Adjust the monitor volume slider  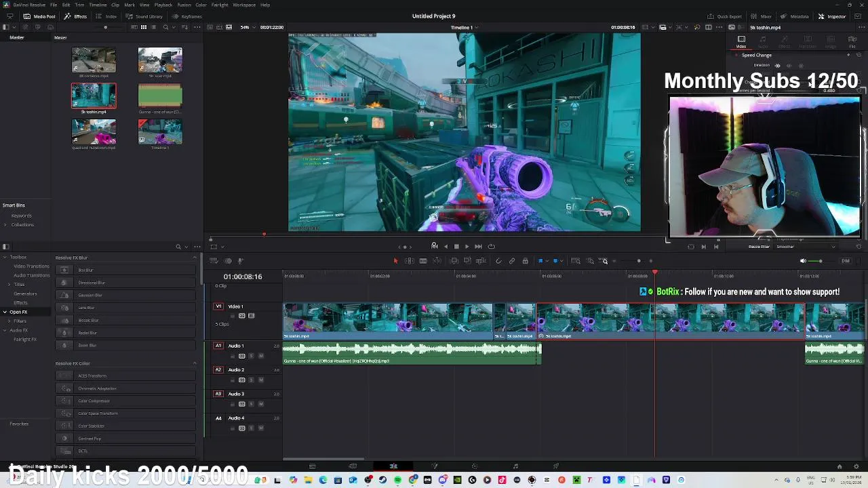tap(820, 261)
